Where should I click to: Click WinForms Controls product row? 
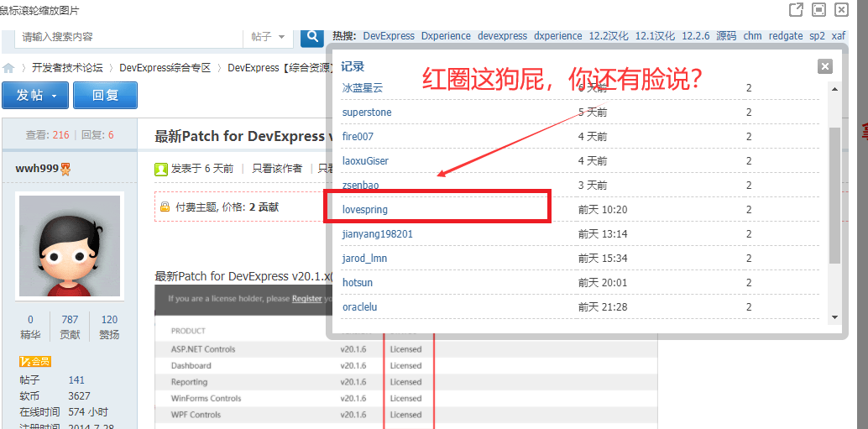coord(405,398)
